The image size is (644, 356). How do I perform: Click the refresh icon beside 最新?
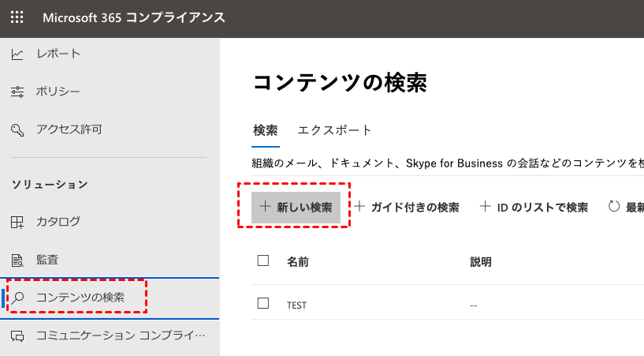(614, 208)
